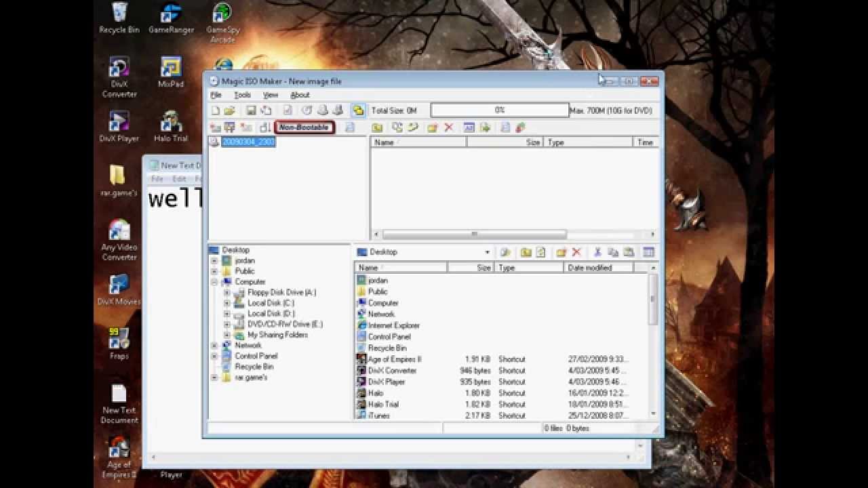868x488 pixels.
Task: Click Type column header in image pane
Action: point(589,142)
